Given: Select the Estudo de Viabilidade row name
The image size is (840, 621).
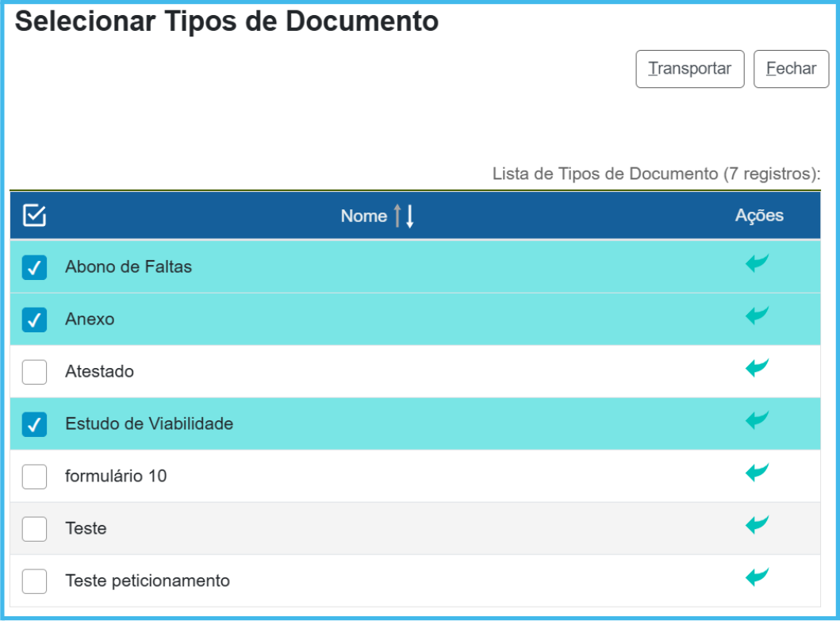Looking at the screenshot, I should [x=149, y=424].
